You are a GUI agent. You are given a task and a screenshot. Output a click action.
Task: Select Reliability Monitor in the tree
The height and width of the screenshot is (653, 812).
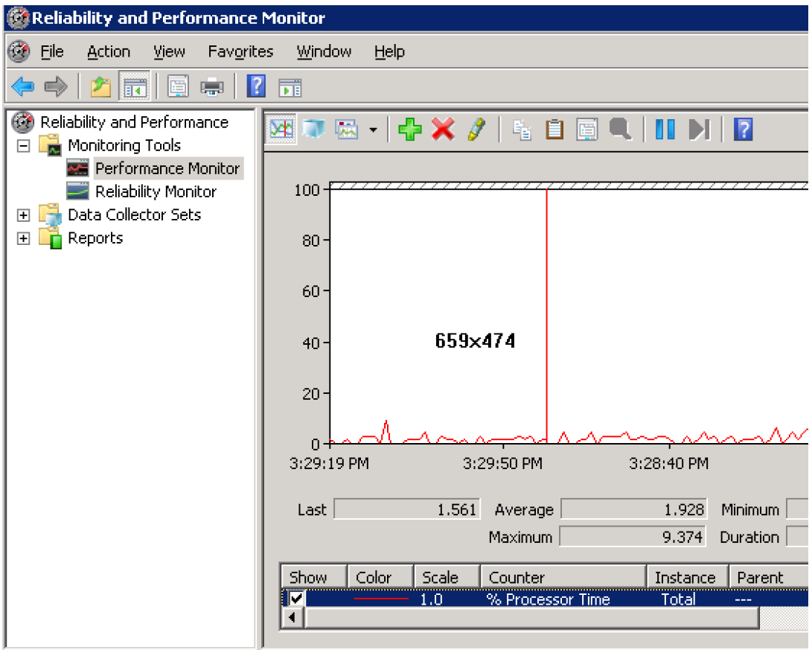click(x=156, y=191)
